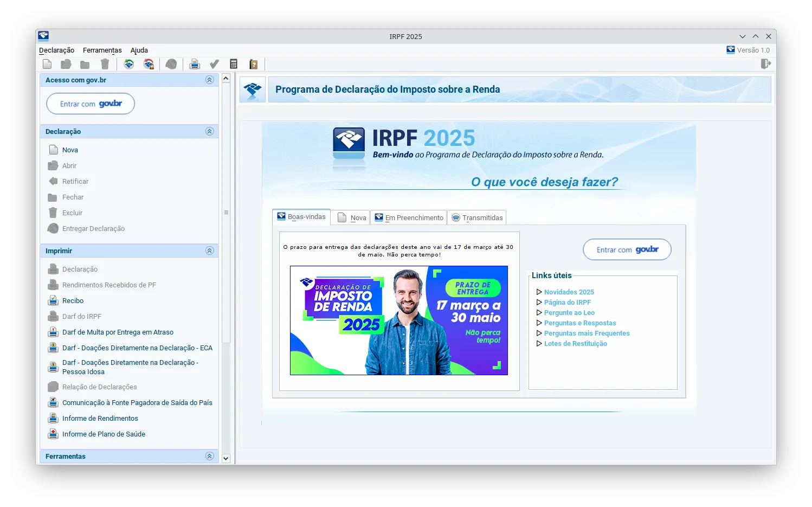The width and height of the screenshot is (812, 507).
Task: Select the exit icon at the toolbar's right end
Action: tap(765, 63)
